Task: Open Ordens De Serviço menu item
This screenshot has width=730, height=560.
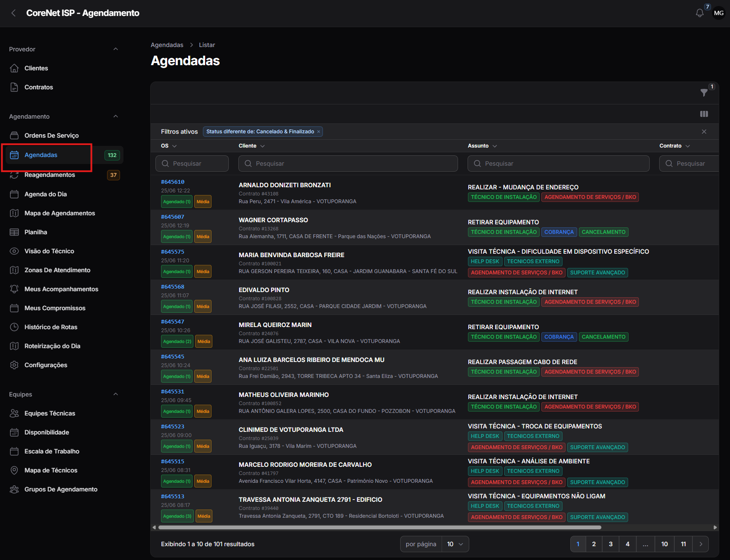Action: [x=51, y=135]
